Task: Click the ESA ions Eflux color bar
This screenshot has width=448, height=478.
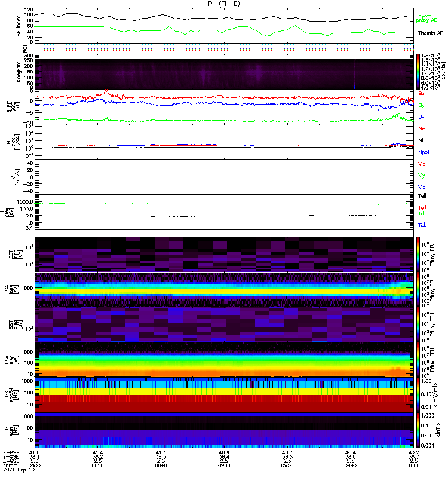Action: pos(418,290)
